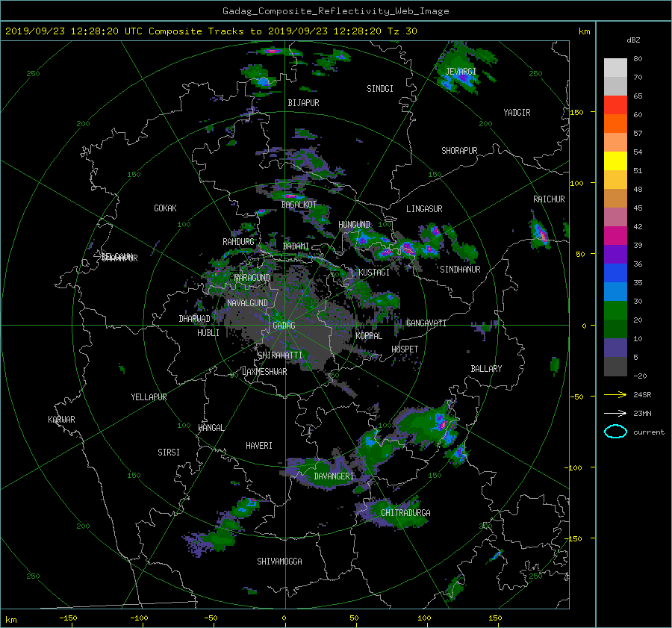Select the HUNGUND label

point(354,225)
